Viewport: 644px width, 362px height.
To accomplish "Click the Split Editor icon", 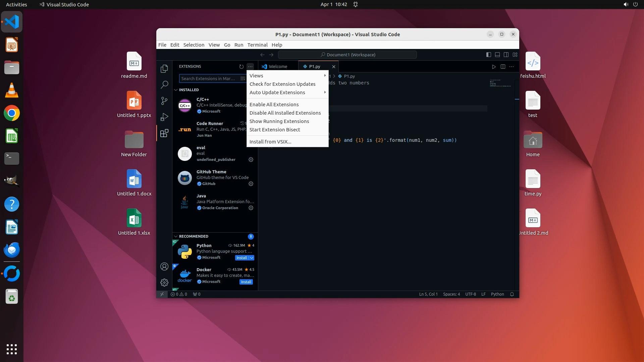I will pos(503,67).
